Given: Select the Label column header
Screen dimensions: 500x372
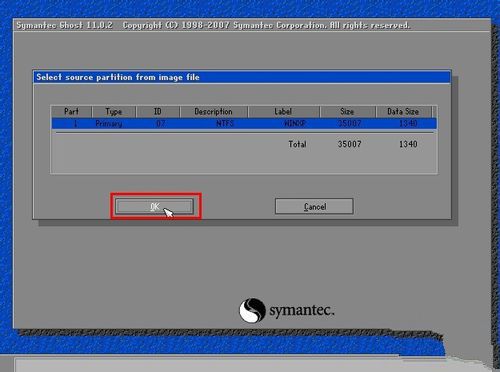Looking at the screenshot, I should [x=284, y=112].
